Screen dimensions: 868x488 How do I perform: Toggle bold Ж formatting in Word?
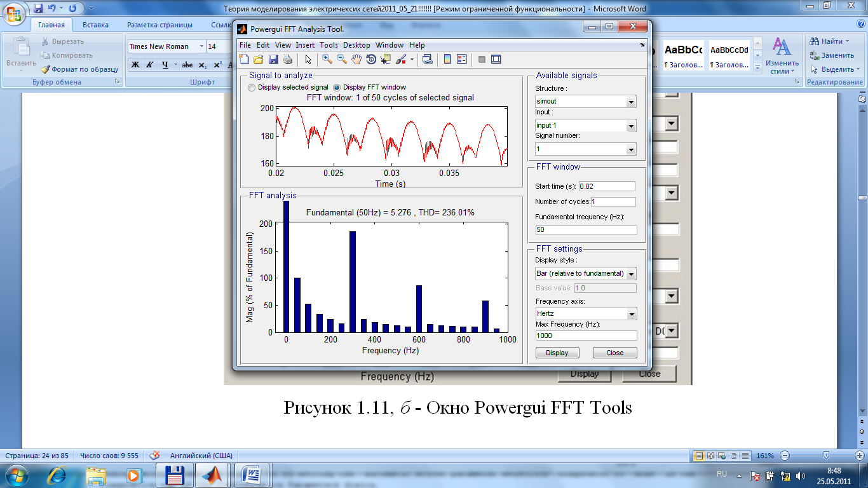135,65
